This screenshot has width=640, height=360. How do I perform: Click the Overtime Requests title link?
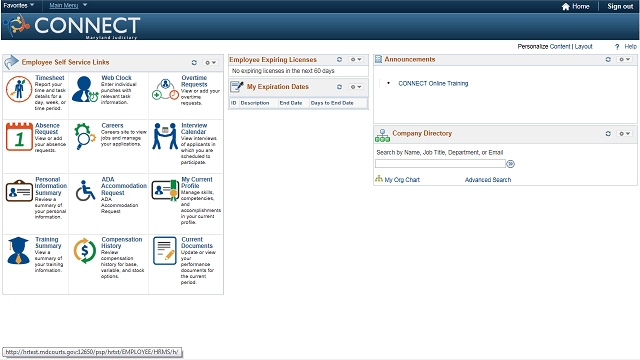coord(194,81)
